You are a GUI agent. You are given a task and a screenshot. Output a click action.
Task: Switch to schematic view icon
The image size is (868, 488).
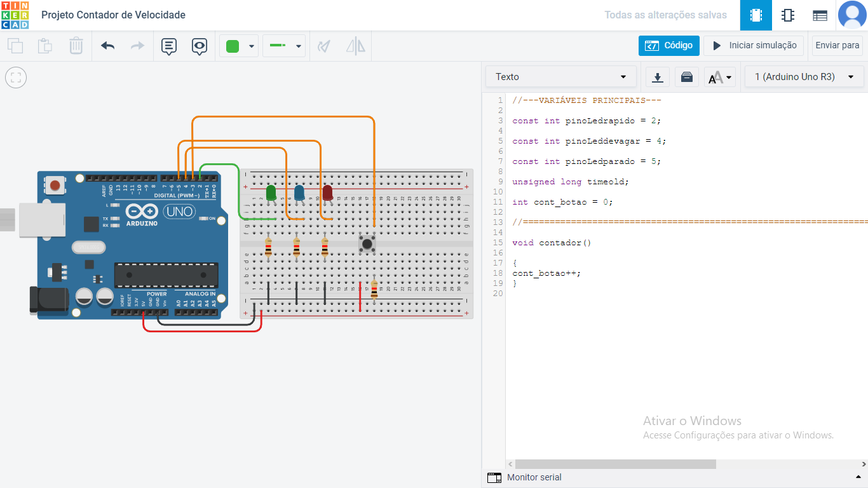pos(788,15)
